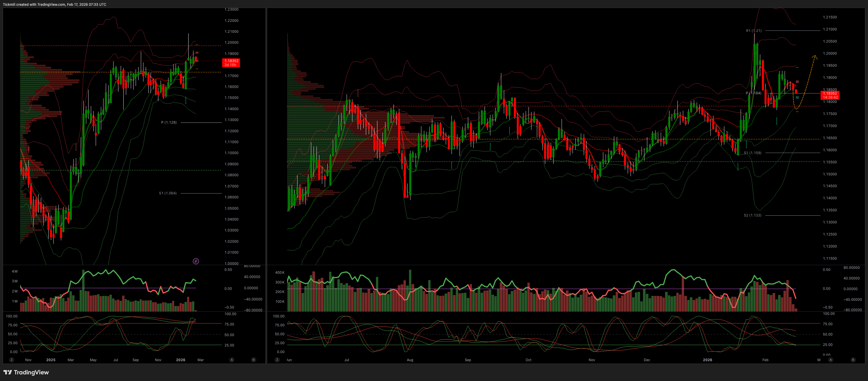Click the B button on left chart
The width and height of the screenshot is (868, 381).
[254, 360]
